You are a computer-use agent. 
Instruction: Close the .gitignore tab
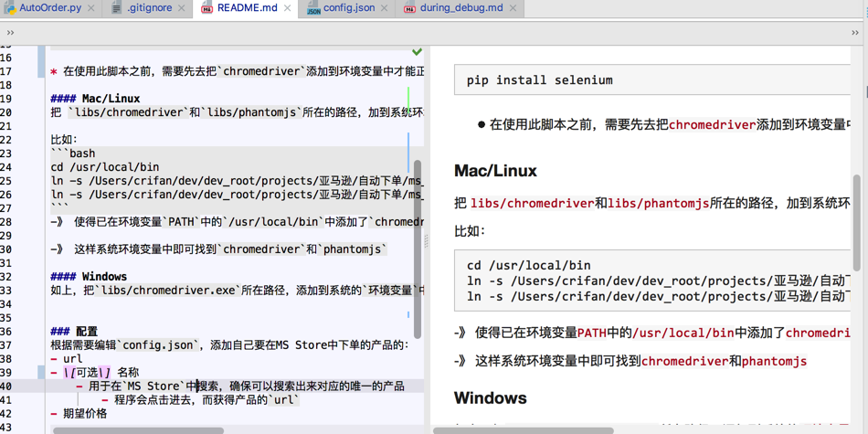(183, 9)
